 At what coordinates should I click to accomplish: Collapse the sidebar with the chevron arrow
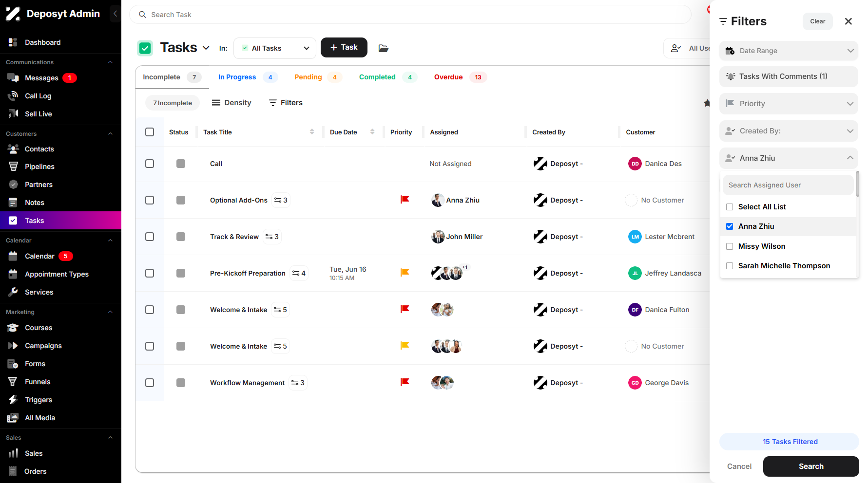coord(115,14)
